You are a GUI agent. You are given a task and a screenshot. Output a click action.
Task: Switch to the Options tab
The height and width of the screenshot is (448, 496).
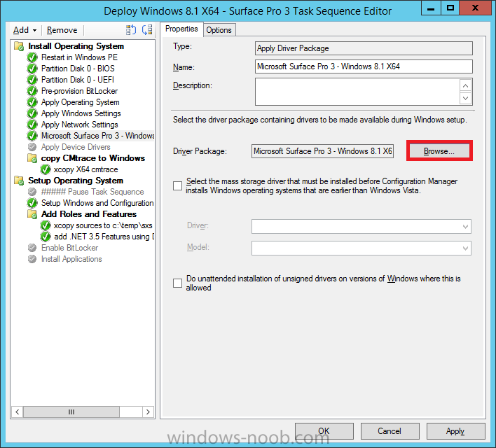tap(219, 30)
